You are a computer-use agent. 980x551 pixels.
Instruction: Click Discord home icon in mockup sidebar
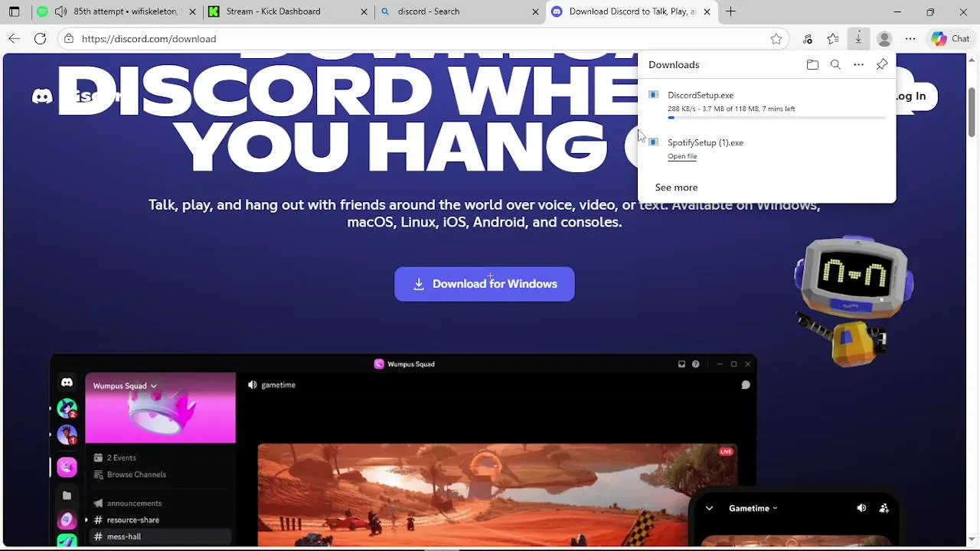point(67,383)
